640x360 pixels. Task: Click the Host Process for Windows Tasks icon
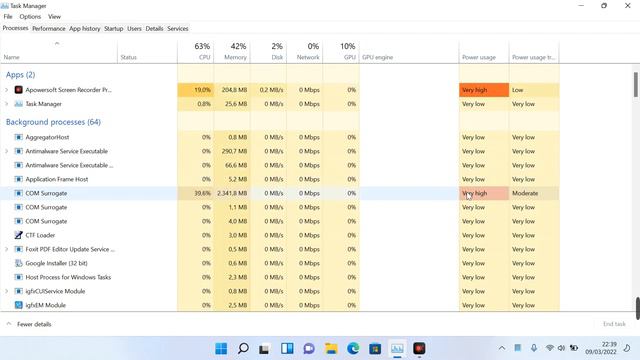pyautogui.click(x=18, y=277)
